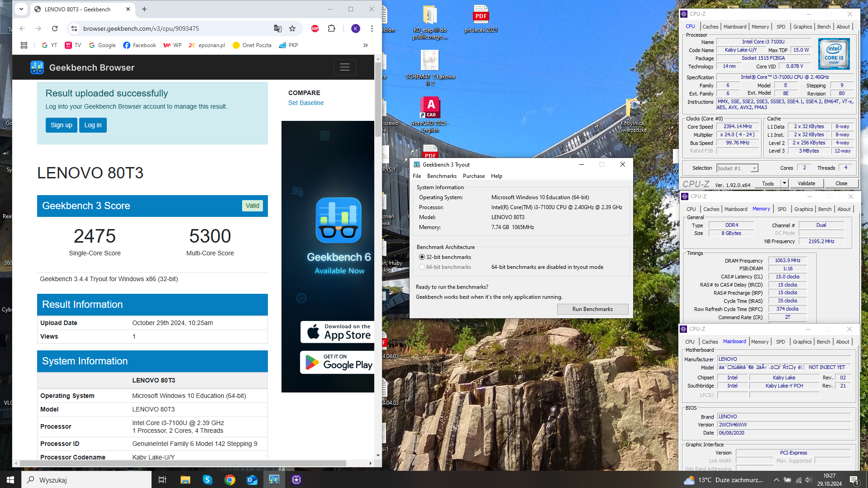Screen dimensions: 868x488
Task: Click the browser address bar URL
Action: point(141,29)
